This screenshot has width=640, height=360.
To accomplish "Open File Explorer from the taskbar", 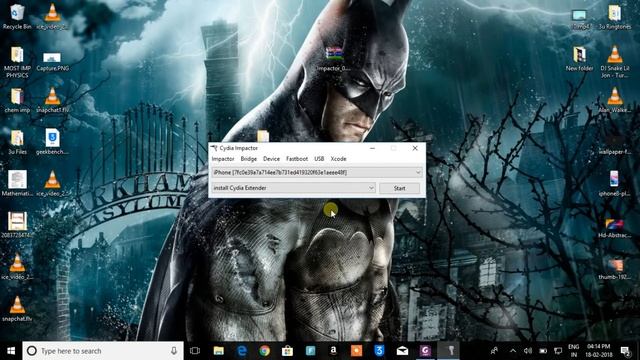I will click(x=219, y=351).
